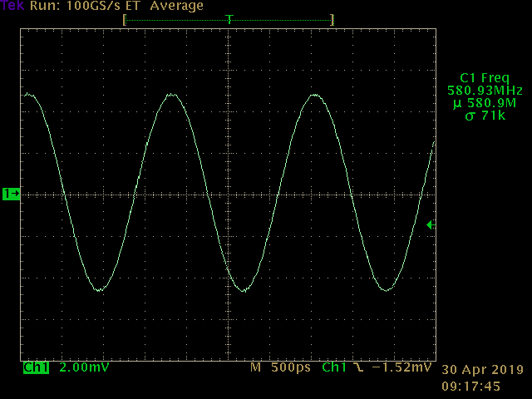Select the Average acquisition mode label
532x399 pixels.
point(176,7)
